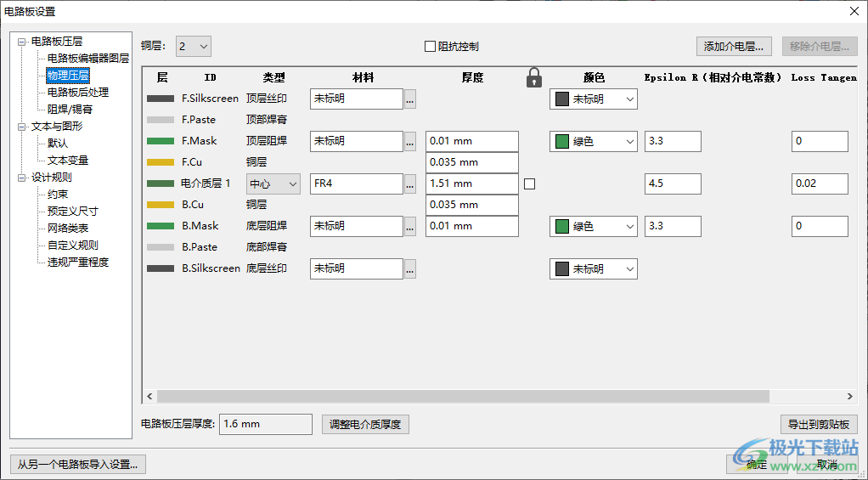The width and height of the screenshot is (868, 480).
Task: Open material browser for the B.Silkscreen row
Action: (x=410, y=269)
